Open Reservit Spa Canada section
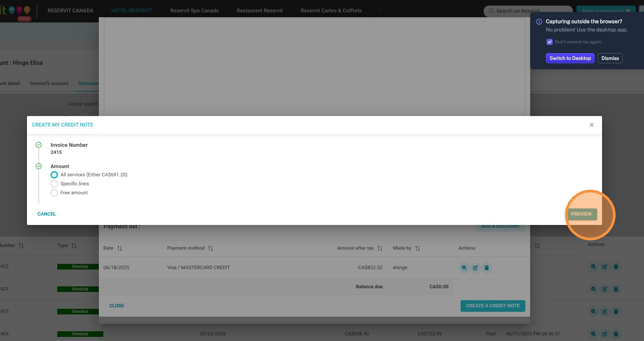Image resolution: width=644 pixels, height=341 pixels. point(194,10)
